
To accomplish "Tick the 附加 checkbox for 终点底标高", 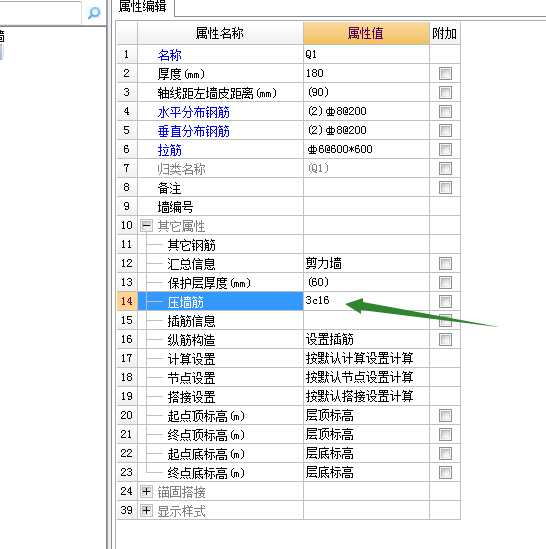I will [x=445, y=473].
